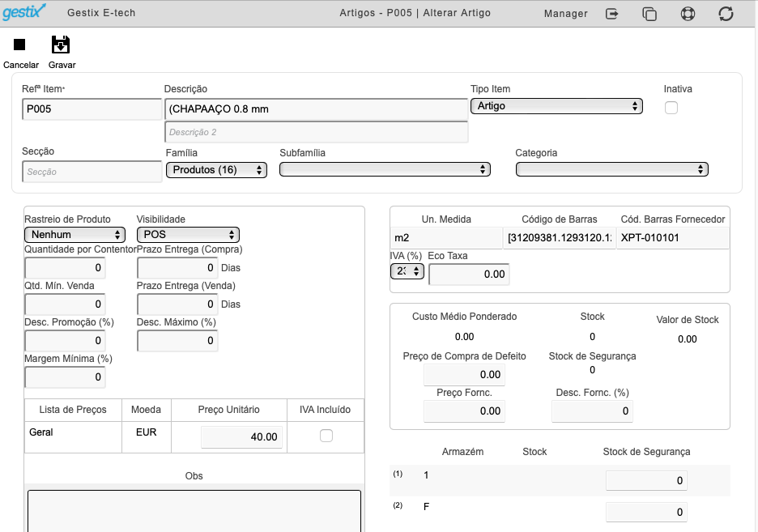Click the Geral price list row
This screenshot has width=758, height=532.
(x=194, y=437)
